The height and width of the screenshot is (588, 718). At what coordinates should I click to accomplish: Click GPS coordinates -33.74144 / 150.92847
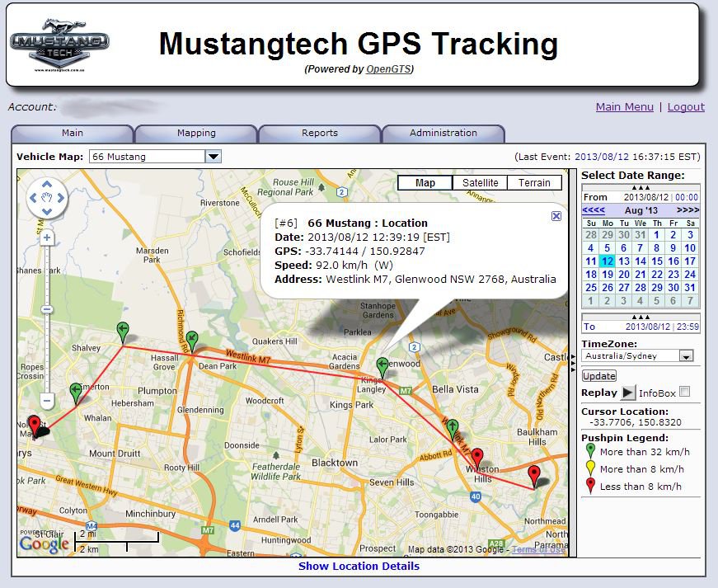(x=365, y=251)
